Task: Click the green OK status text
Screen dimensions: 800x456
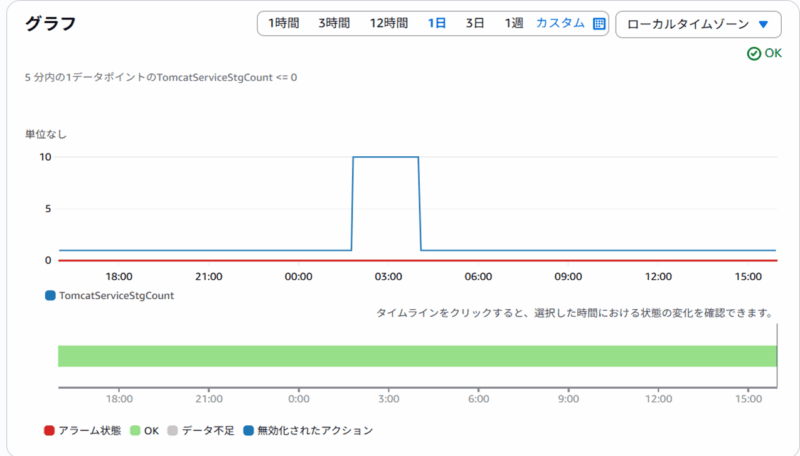Action: (773, 53)
